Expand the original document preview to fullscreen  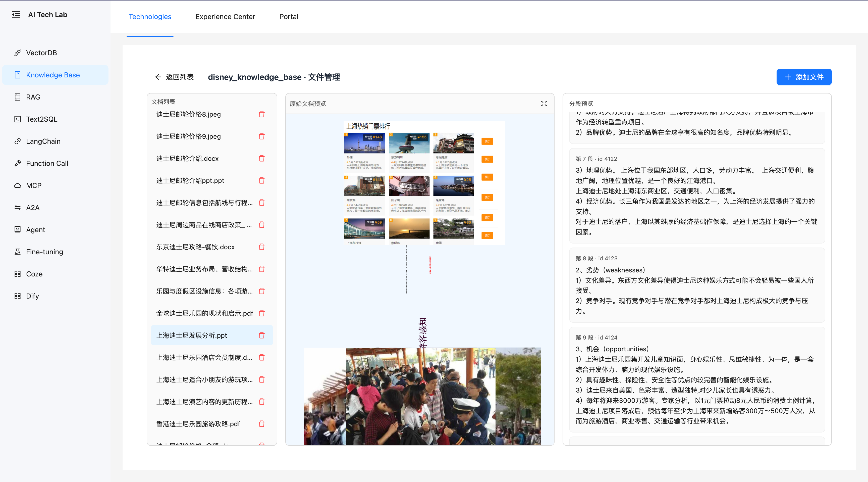click(544, 104)
